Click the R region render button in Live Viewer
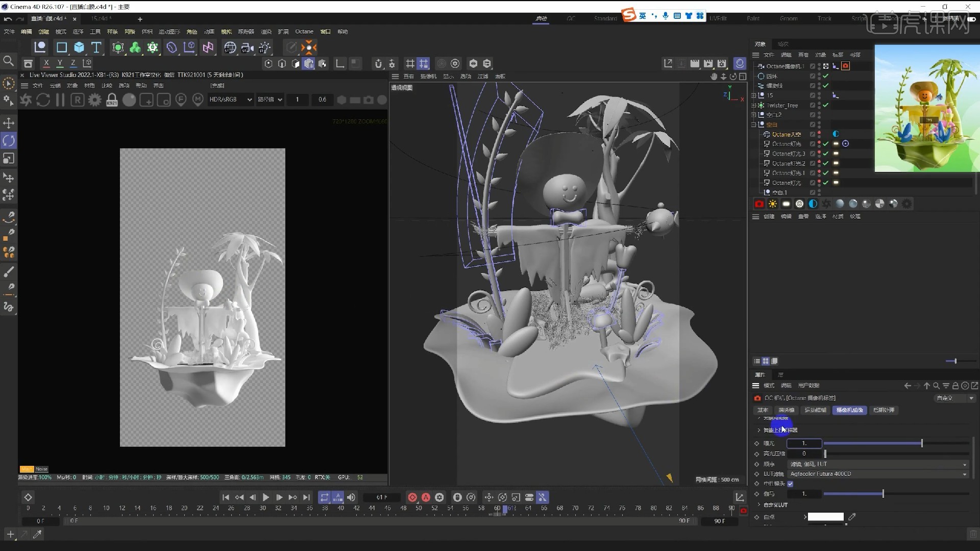 [77, 99]
